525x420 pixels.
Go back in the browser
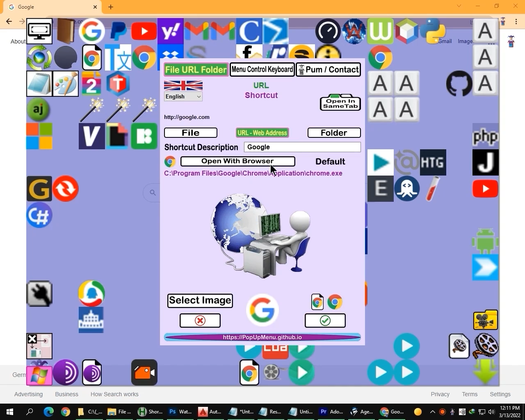(x=9, y=21)
